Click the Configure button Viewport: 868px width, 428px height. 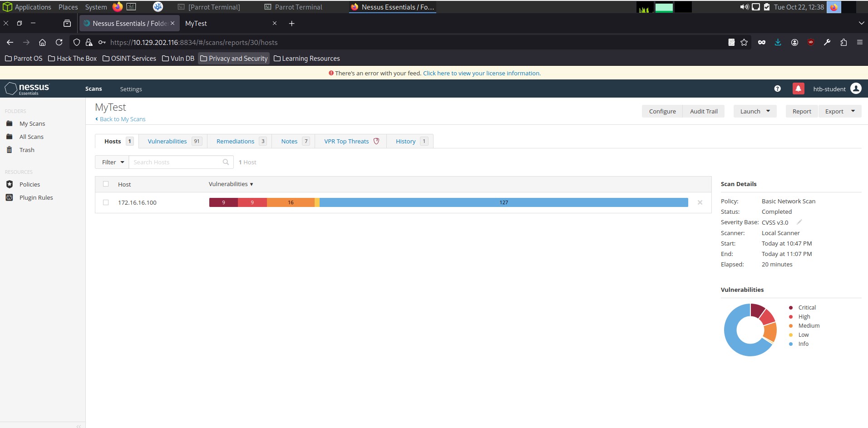click(662, 111)
